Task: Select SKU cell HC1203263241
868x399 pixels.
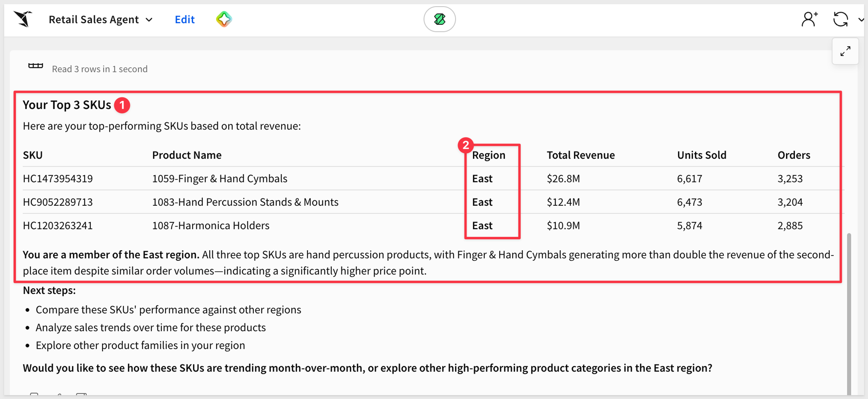Action: click(58, 226)
